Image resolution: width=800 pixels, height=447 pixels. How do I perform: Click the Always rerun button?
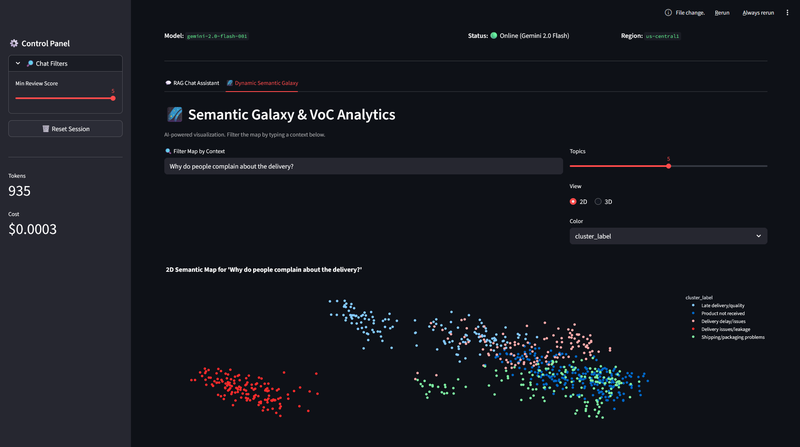758,13
